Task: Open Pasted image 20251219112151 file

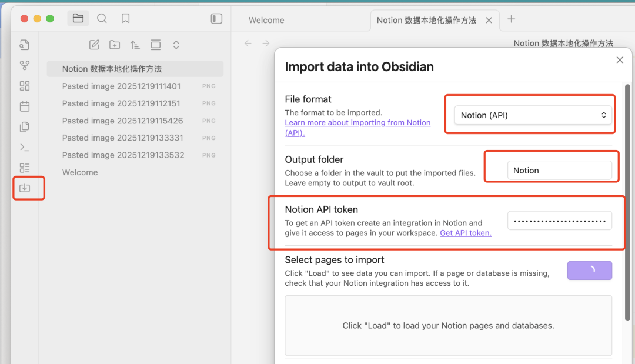Action: pos(135,103)
